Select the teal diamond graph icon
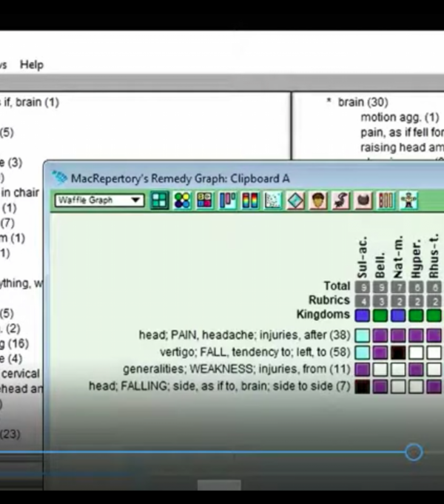The width and height of the screenshot is (444, 504). pos(295,201)
